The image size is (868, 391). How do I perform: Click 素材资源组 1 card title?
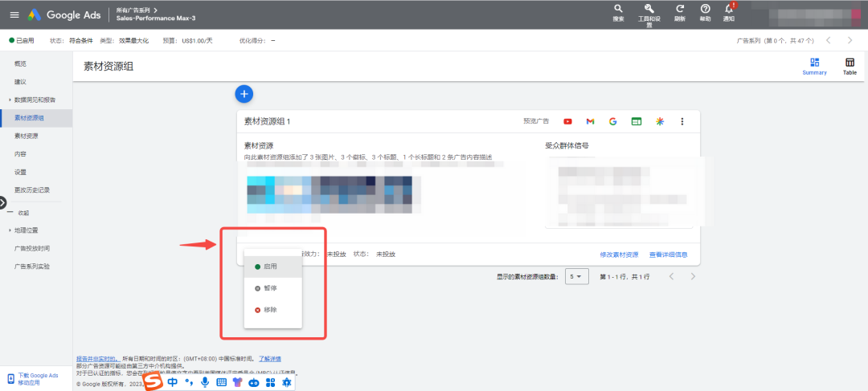(x=268, y=122)
